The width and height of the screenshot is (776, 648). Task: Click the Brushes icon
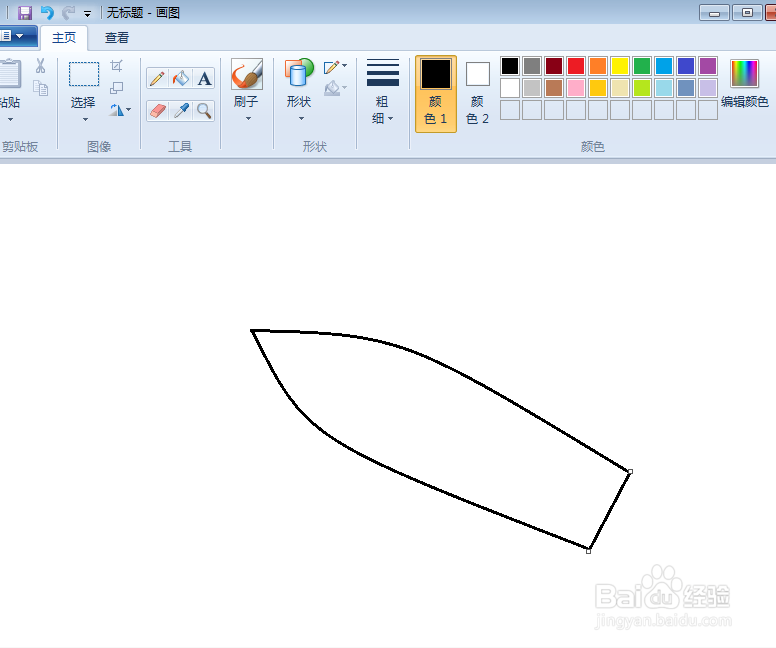pyautogui.click(x=246, y=74)
